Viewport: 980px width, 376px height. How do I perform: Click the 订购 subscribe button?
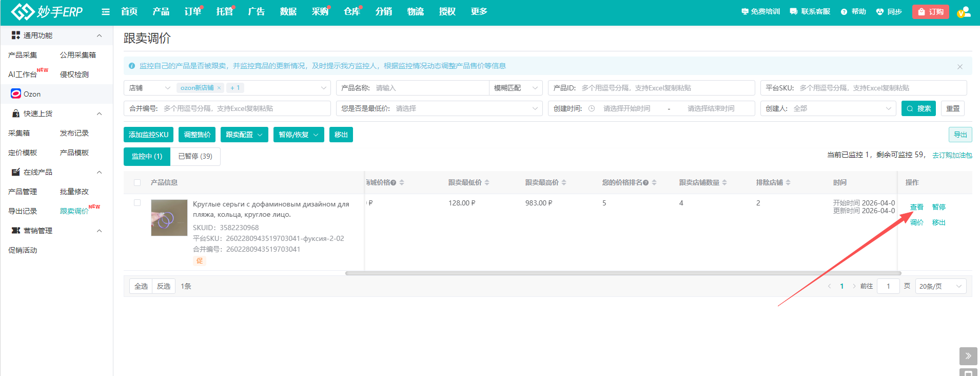[x=931, y=11]
